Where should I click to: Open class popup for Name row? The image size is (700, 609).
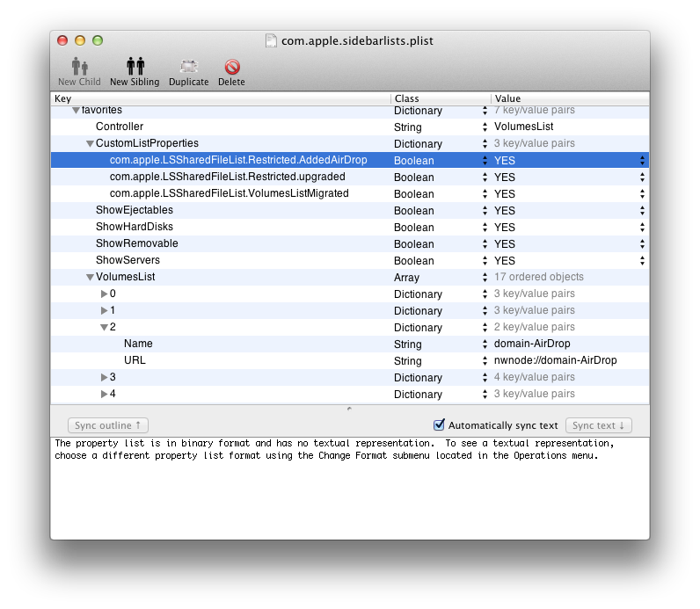pos(485,344)
